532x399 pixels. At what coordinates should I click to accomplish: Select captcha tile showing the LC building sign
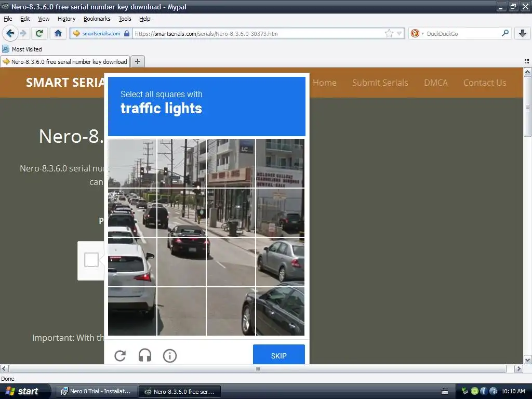click(x=231, y=163)
